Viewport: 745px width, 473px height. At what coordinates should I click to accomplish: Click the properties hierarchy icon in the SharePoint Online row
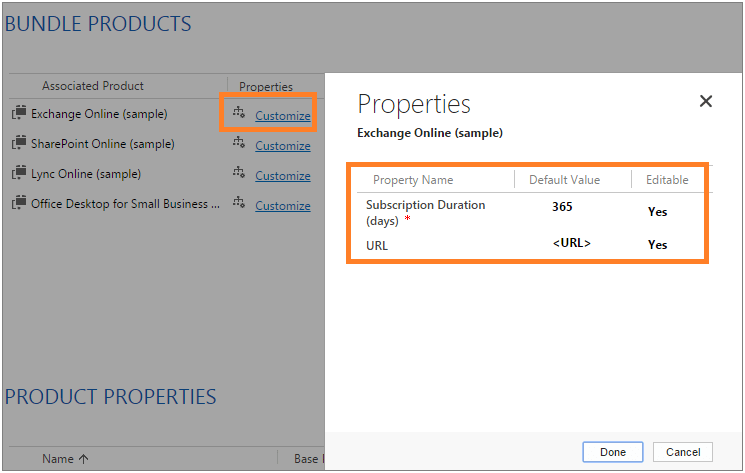(239, 142)
